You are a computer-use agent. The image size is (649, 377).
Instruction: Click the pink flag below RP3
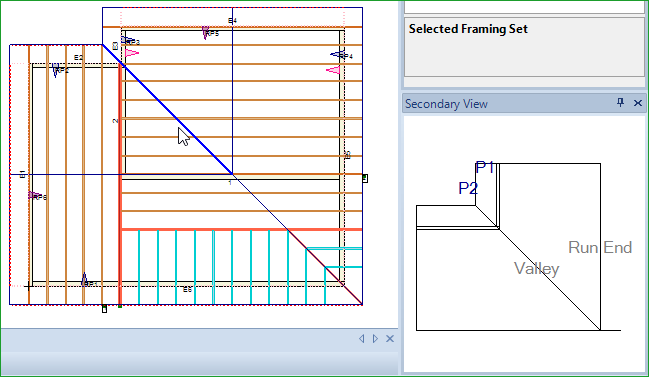click(x=132, y=53)
